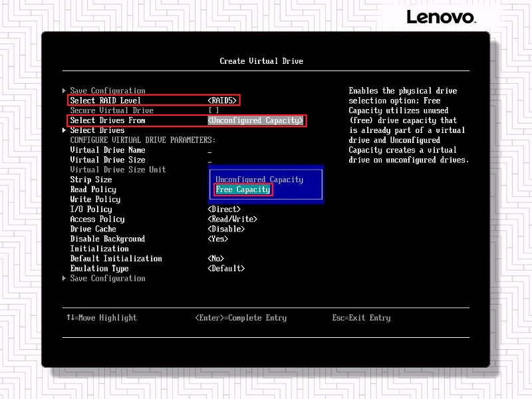Click the Virtual Drive Size input field
The width and height of the screenshot is (532, 399).
[x=210, y=160]
